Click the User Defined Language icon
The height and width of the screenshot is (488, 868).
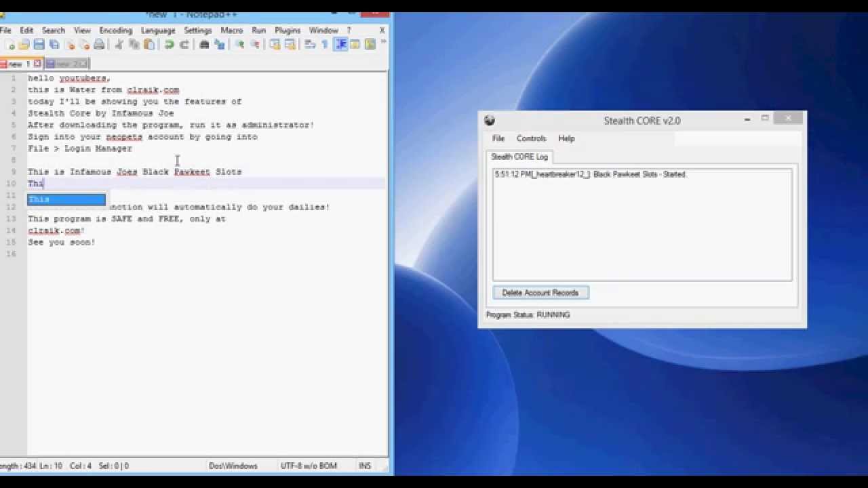click(355, 45)
